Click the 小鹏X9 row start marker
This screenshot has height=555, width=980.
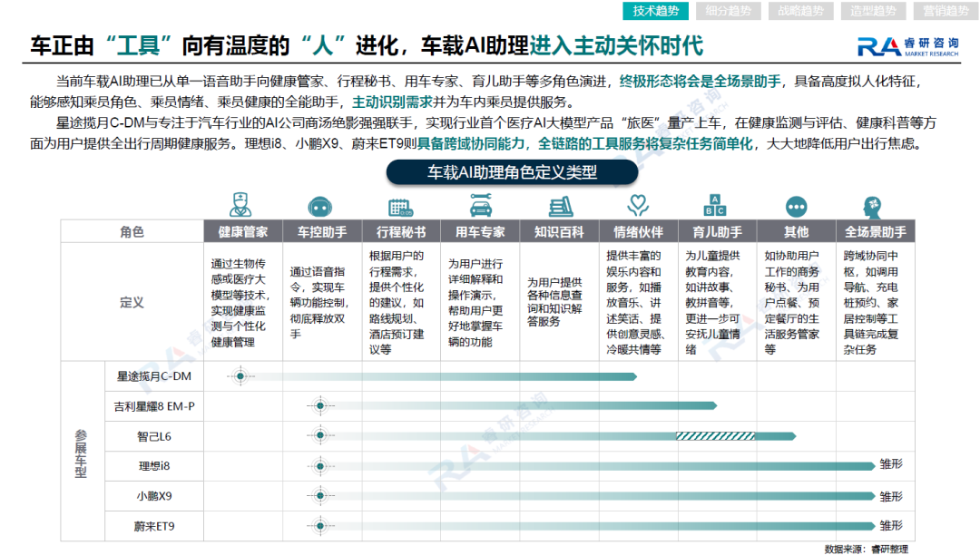[x=320, y=496]
